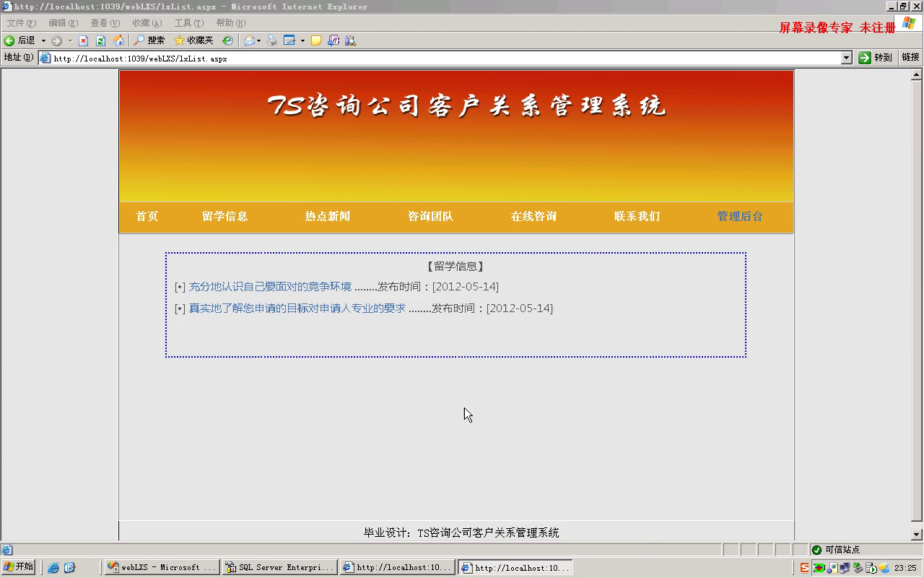Screen dimensions: 924x578
Task: Click the address bar URL field
Action: click(x=445, y=59)
